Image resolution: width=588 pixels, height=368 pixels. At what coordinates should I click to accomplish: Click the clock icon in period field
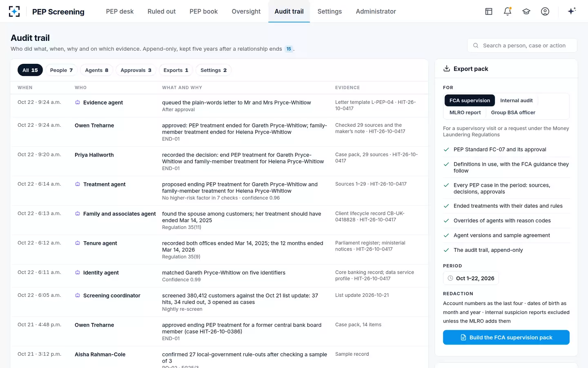(x=450, y=278)
